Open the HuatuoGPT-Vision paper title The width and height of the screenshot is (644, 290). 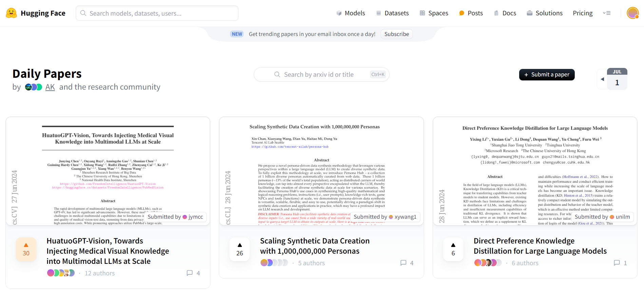pos(108,251)
